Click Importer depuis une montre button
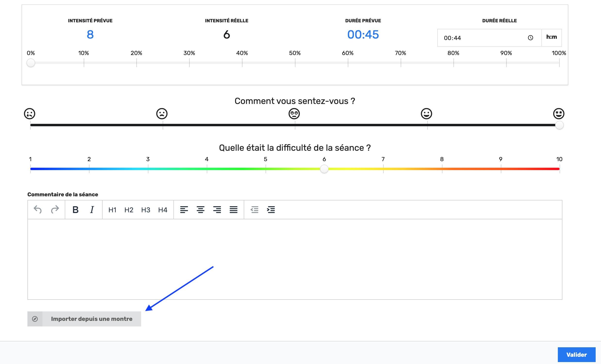601x364 pixels. coord(84,319)
